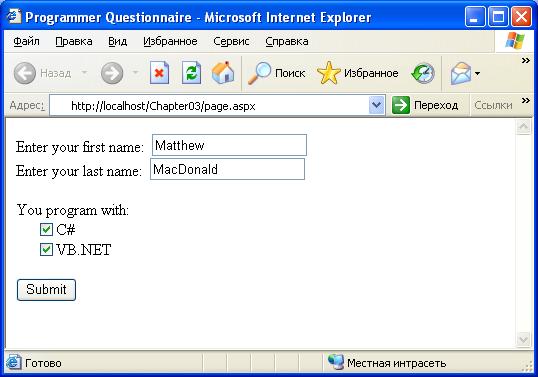The height and width of the screenshot is (377, 538).
Task: Click the green Переход go arrow
Action: click(401, 105)
